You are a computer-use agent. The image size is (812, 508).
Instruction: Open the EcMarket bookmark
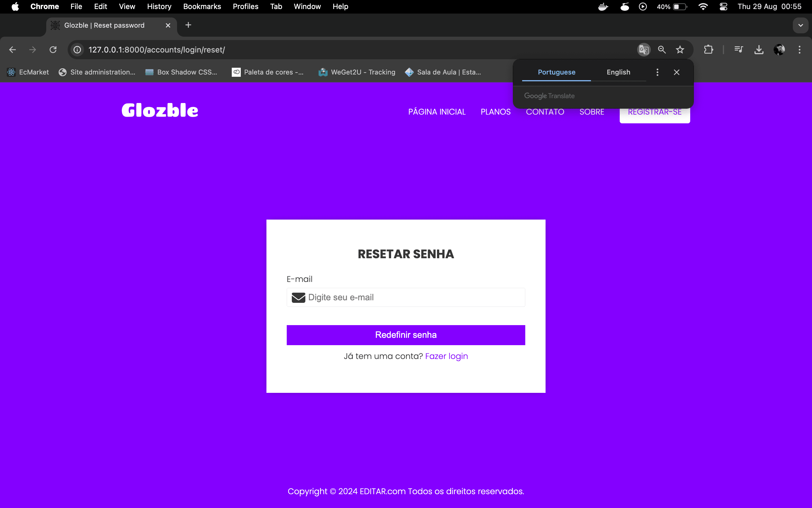click(28, 72)
